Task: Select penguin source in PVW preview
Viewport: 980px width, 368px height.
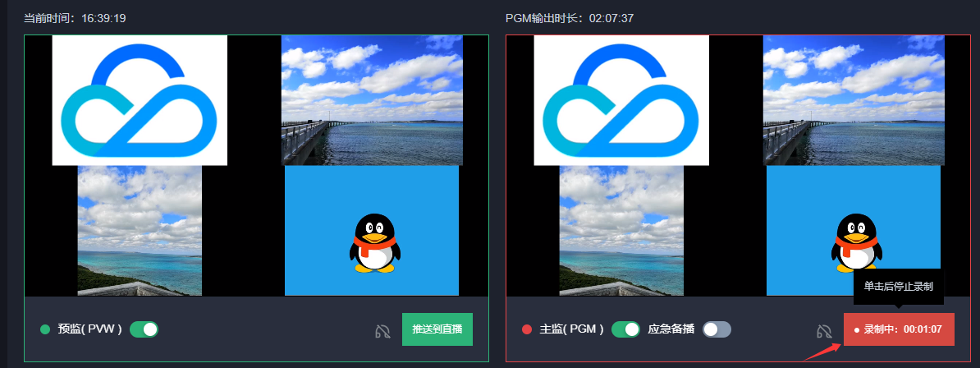Action: pyautogui.click(x=372, y=230)
